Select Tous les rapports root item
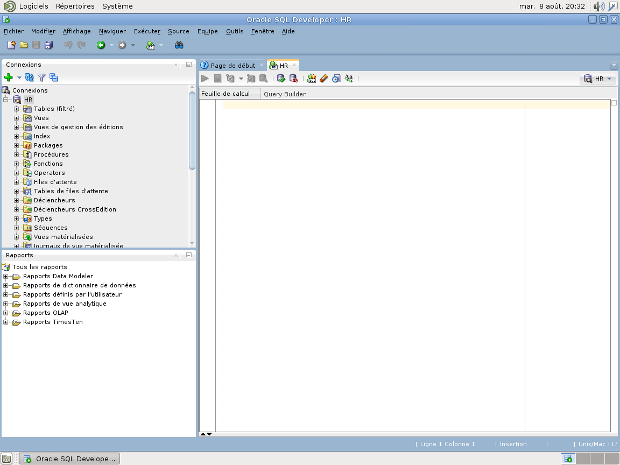This screenshot has height=465, width=620. point(40,267)
